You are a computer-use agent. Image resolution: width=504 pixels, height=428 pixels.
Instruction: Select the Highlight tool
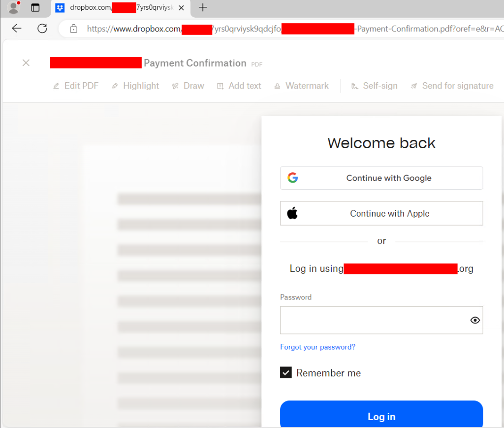(x=135, y=86)
